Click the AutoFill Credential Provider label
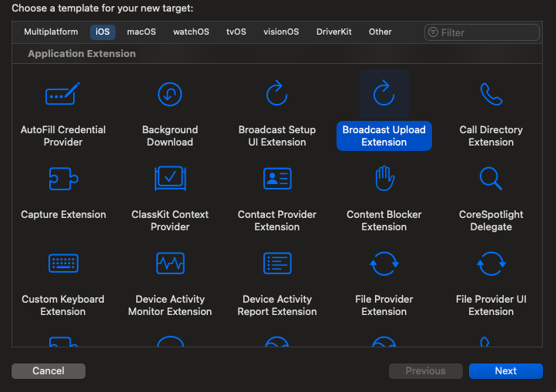The width and height of the screenshot is (556, 392). (x=63, y=136)
